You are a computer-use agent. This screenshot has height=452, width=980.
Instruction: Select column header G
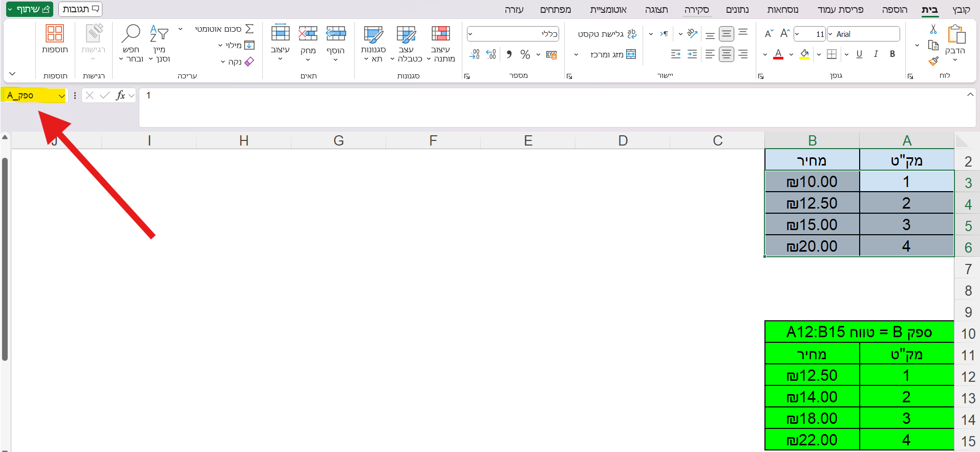(338, 140)
